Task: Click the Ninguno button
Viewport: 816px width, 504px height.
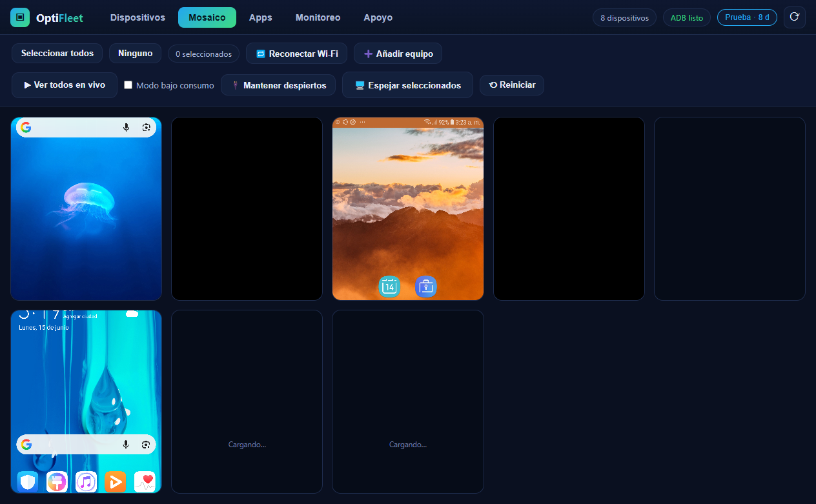Action: (136, 53)
